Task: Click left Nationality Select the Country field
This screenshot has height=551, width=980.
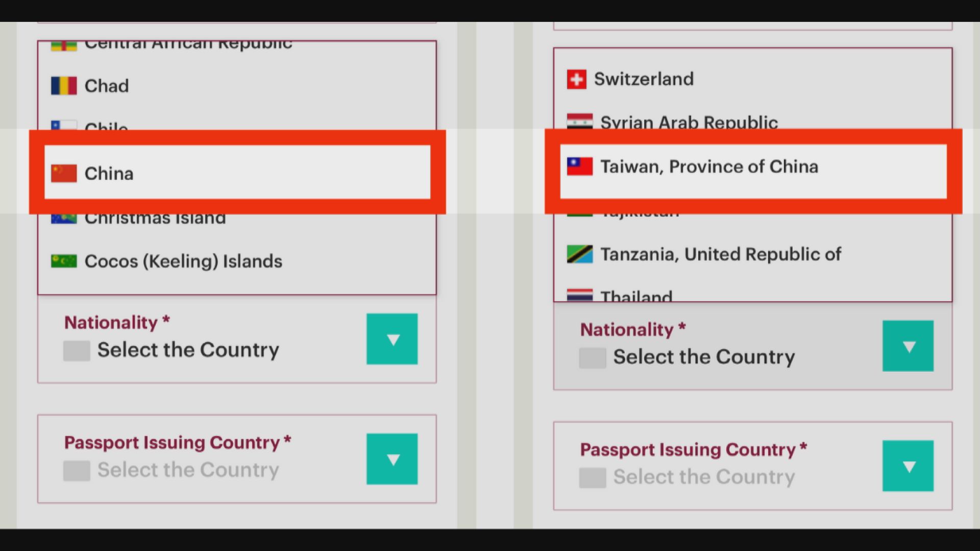Action: (x=188, y=350)
